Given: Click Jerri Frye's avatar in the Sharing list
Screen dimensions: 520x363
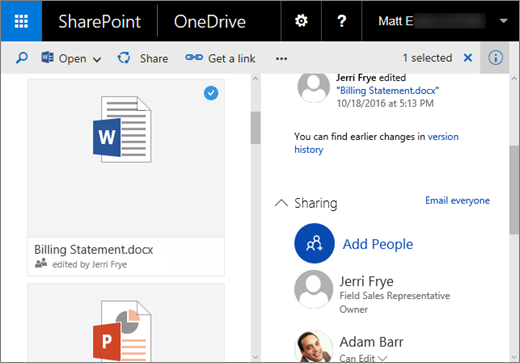Looking at the screenshot, I should (313, 289).
